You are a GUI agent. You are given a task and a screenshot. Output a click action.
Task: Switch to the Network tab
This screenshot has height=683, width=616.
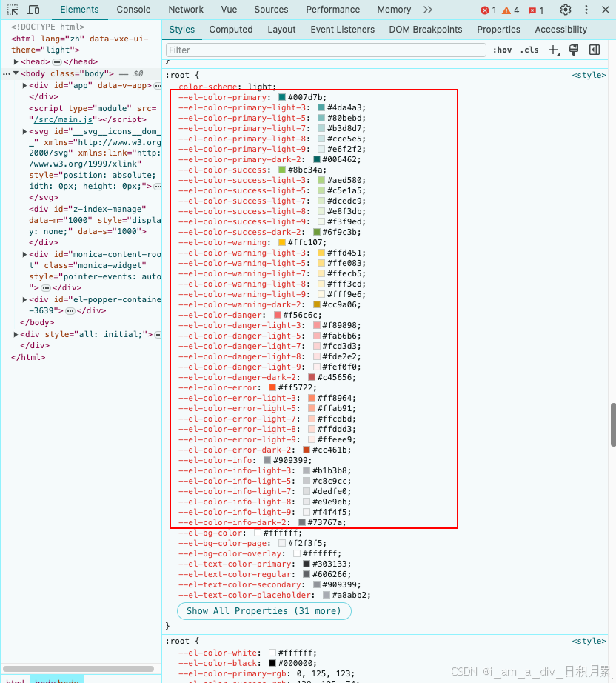point(186,10)
